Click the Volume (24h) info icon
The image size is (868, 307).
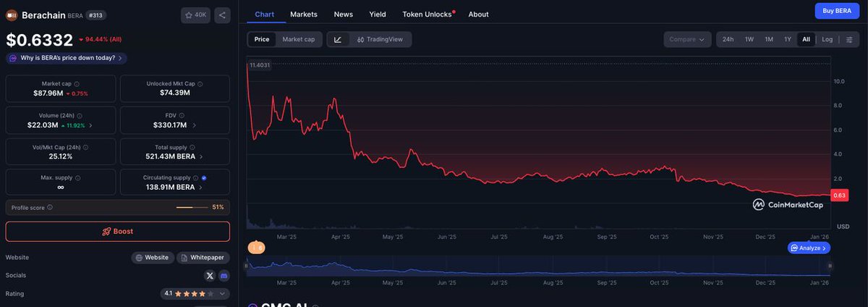click(80, 116)
